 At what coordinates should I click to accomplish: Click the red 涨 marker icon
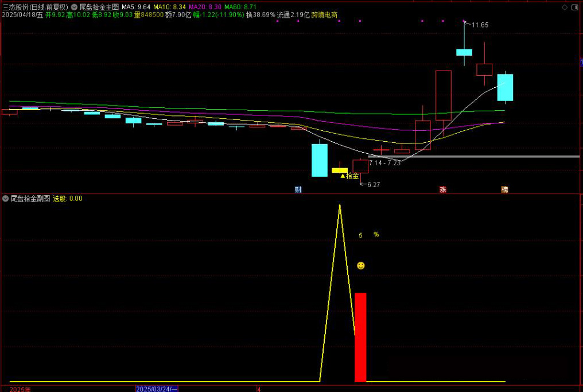(x=443, y=189)
